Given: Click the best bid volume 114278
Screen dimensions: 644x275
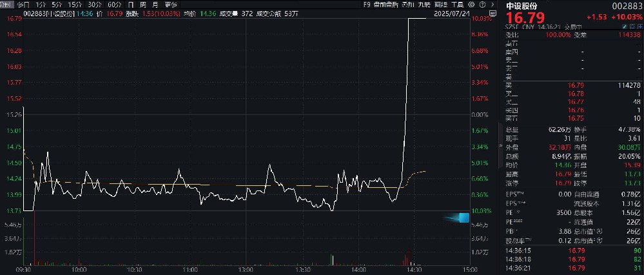Looking at the screenshot, I should (629, 85).
